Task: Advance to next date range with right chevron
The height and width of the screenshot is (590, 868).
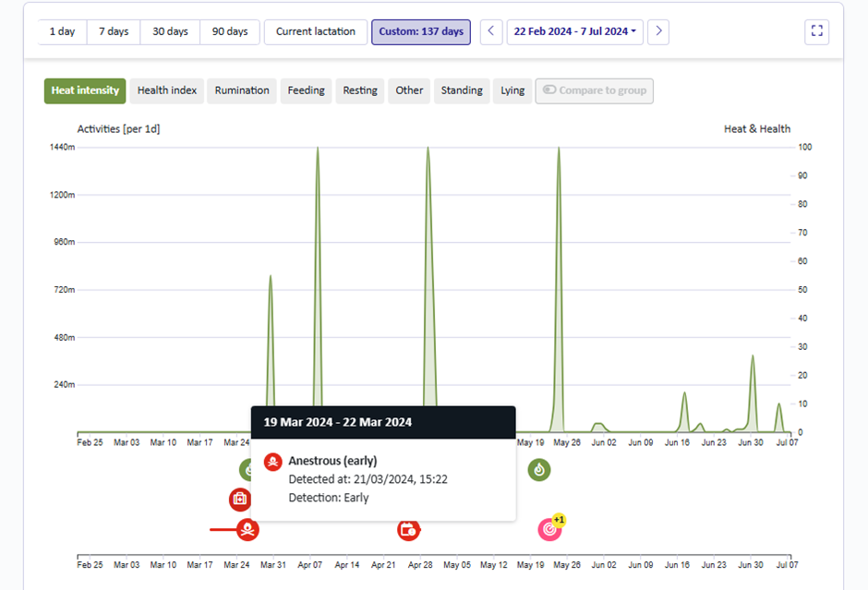Action: point(658,30)
